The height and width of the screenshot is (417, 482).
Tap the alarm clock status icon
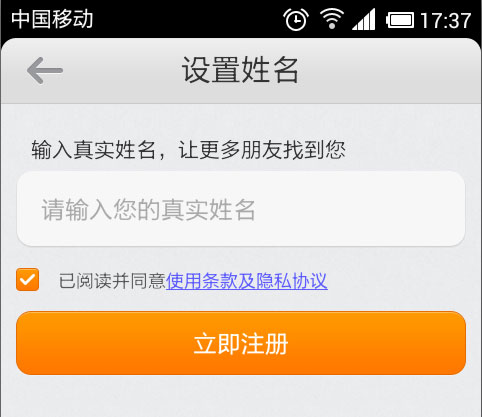click(296, 20)
